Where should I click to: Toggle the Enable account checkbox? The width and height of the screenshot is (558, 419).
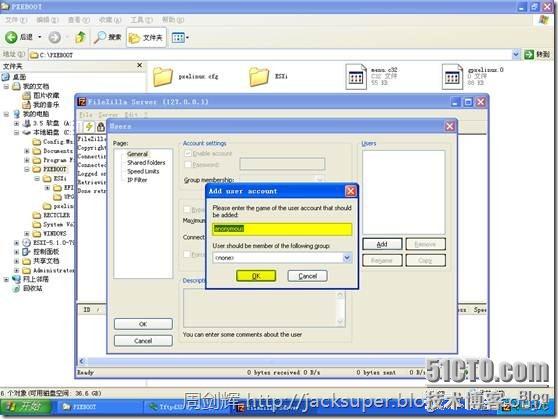(x=188, y=153)
